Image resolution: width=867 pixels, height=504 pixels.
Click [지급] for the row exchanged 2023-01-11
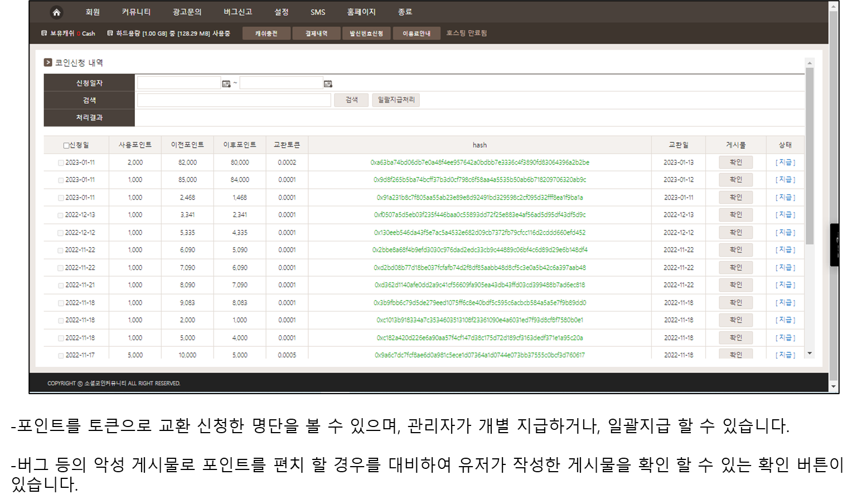[x=785, y=197]
